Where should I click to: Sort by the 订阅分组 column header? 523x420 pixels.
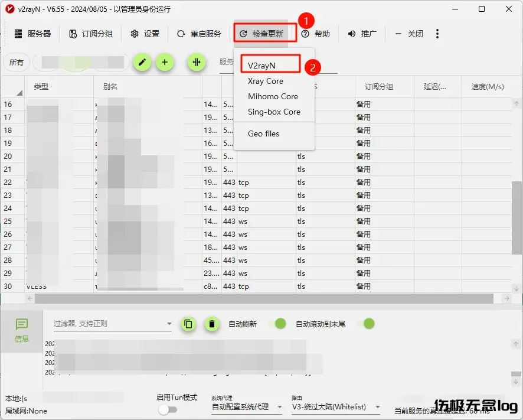pos(385,87)
